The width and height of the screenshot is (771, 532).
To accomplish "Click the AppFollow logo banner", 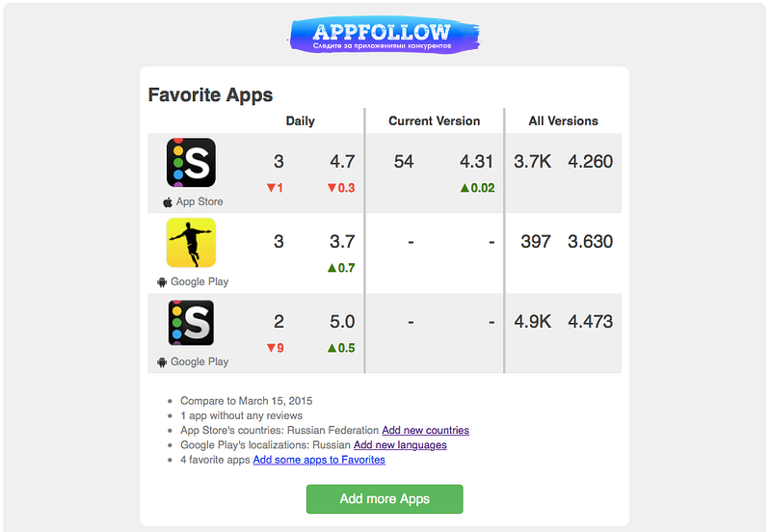I will pos(384,35).
